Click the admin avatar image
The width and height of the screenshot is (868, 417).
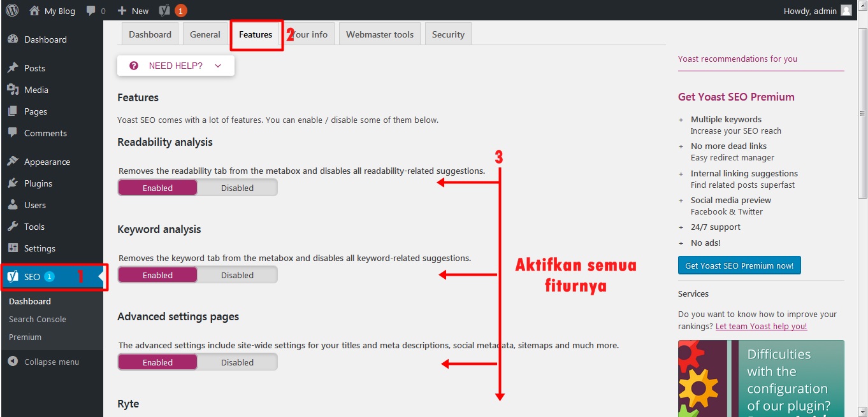pyautogui.click(x=846, y=11)
